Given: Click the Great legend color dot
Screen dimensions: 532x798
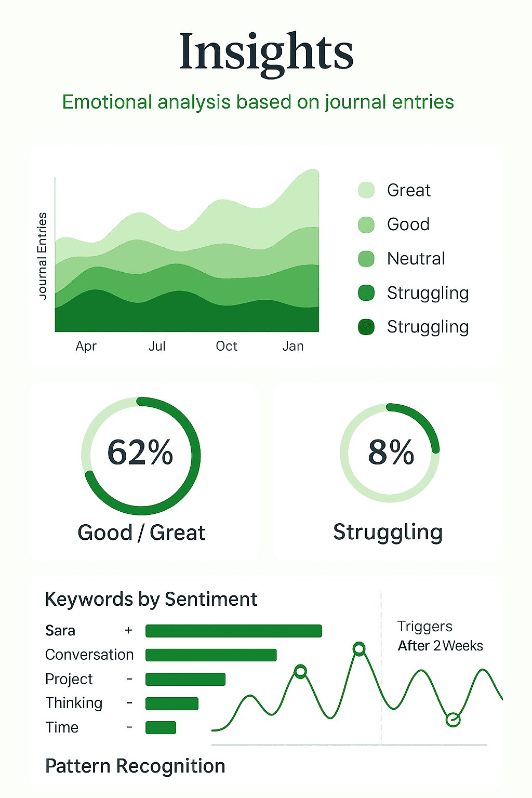Looking at the screenshot, I should coord(366,190).
